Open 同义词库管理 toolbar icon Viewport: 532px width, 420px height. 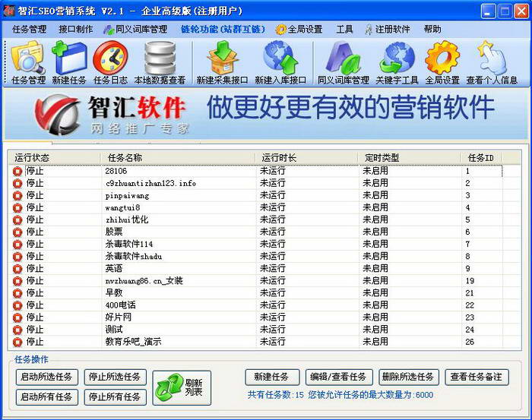tap(343, 63)
